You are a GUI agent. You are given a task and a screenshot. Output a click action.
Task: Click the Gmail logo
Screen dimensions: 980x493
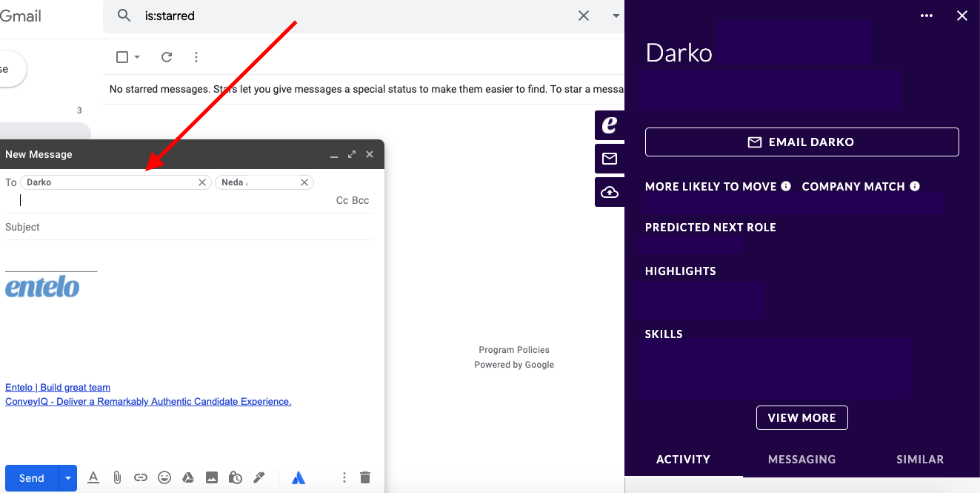21,16
